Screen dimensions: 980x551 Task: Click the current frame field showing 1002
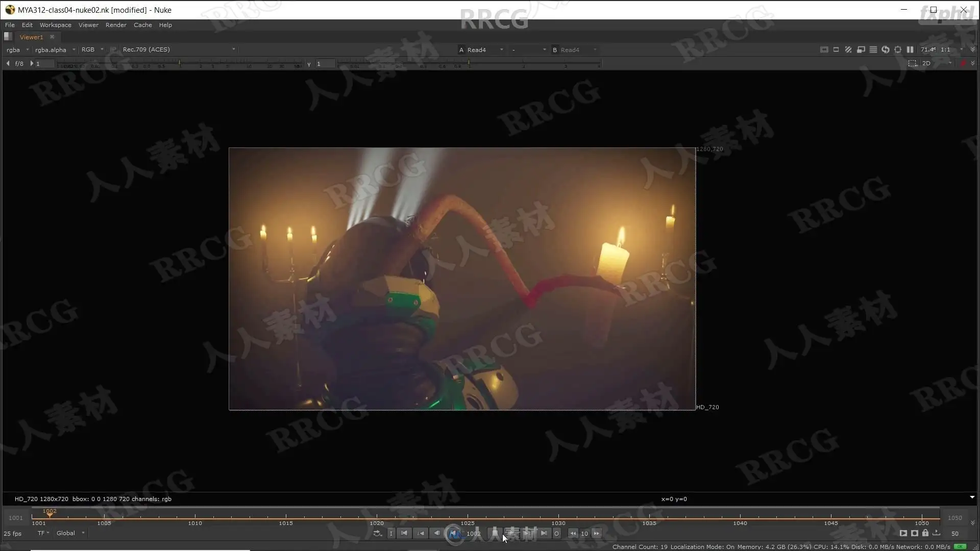[x=474, y=534]
